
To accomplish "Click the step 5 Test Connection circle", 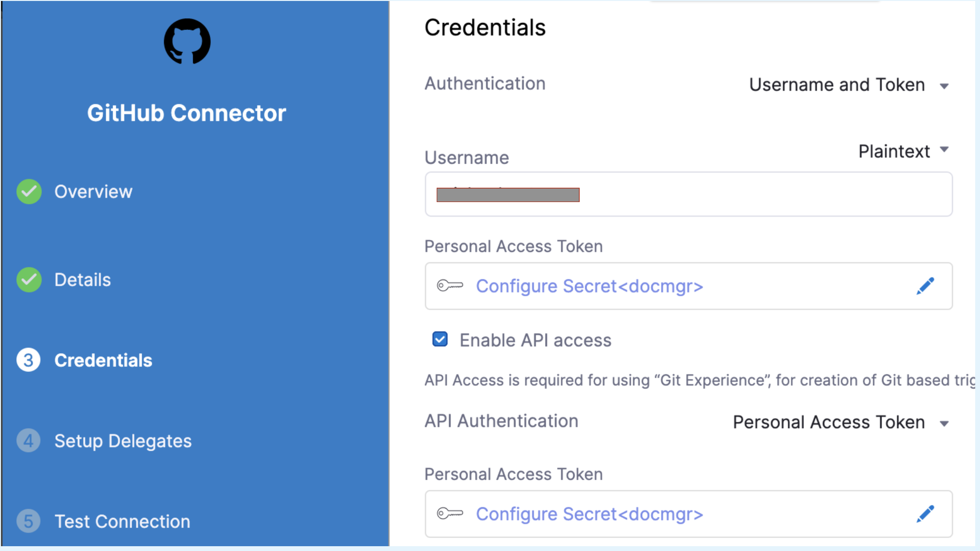I will click(x=28, y=521).
